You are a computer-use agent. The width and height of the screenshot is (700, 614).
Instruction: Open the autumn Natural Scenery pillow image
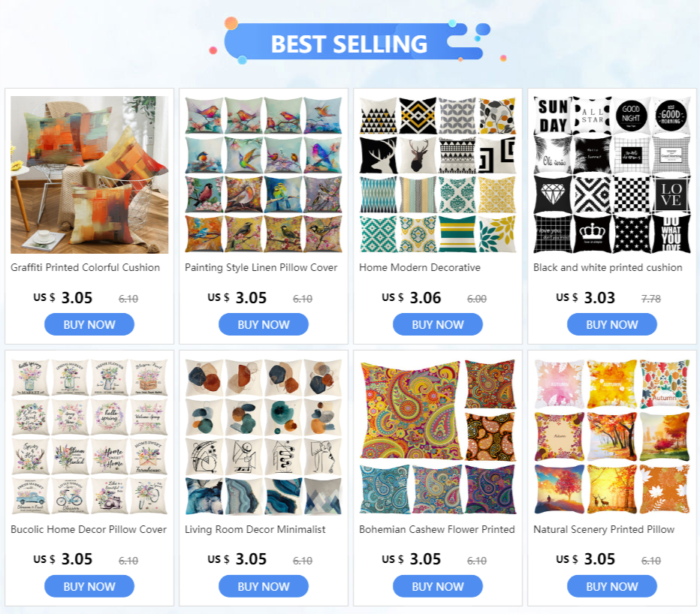[612, 437]
